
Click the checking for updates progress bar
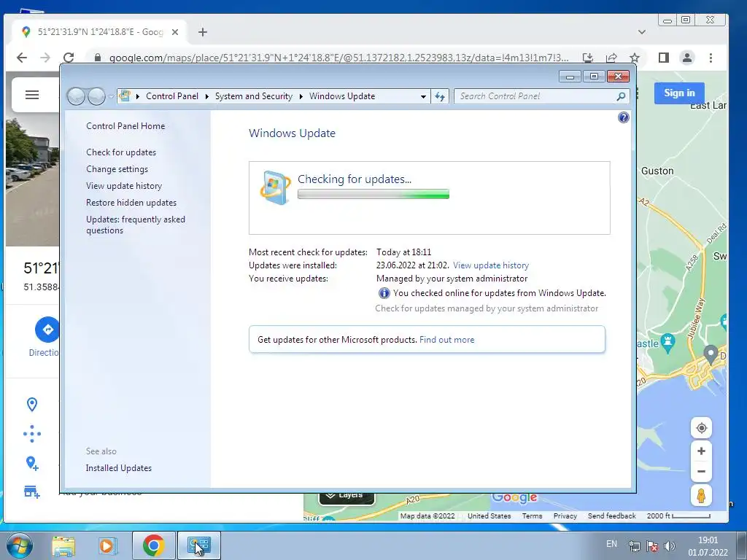(x=373, y=194)
